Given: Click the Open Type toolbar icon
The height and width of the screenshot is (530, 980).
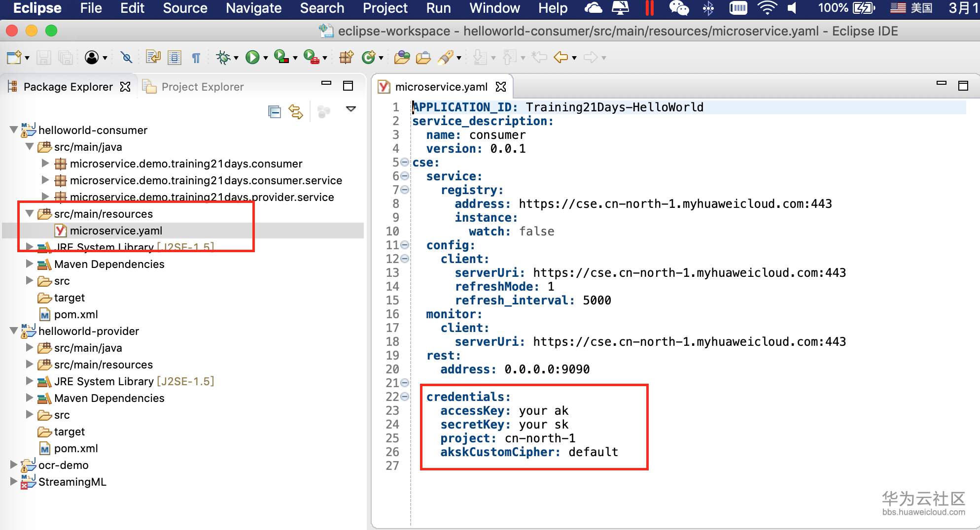Looking at the screenshot, I should tap(402, 58).
